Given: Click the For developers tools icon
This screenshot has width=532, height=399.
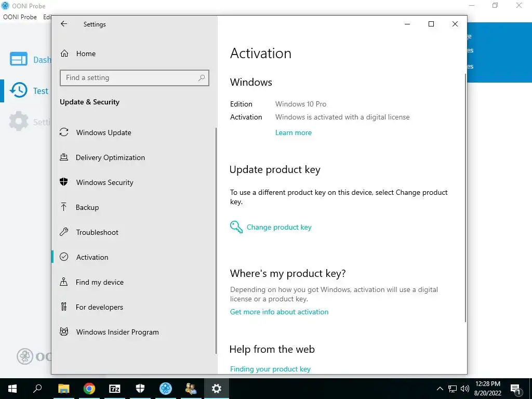Looking at the screenshot, I should click(x=64, y=307).
